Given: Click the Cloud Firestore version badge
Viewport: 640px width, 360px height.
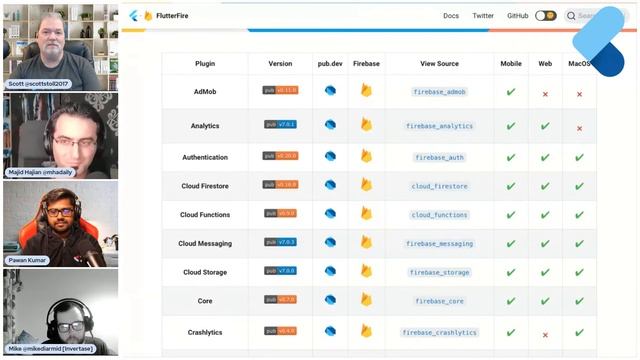Looking at the screenshot, I should coord(280,184).
